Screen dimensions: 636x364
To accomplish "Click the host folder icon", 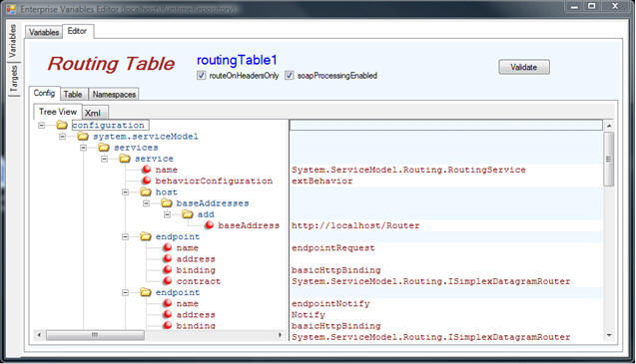I will point(146,191).
